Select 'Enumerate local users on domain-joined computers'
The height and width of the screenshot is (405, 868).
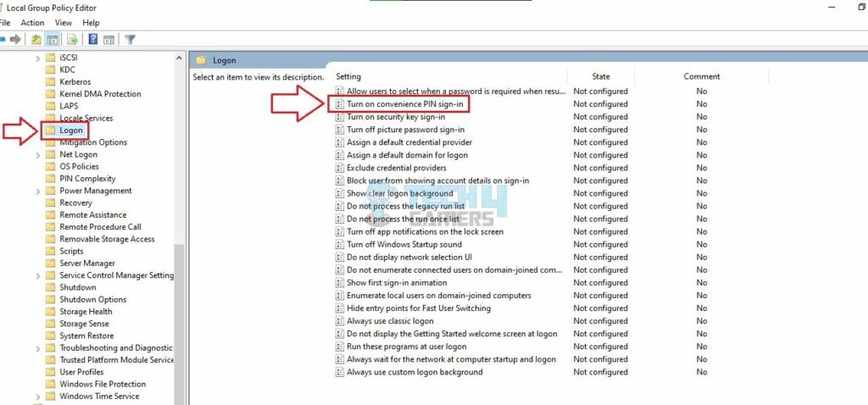(x=439, y=296)
